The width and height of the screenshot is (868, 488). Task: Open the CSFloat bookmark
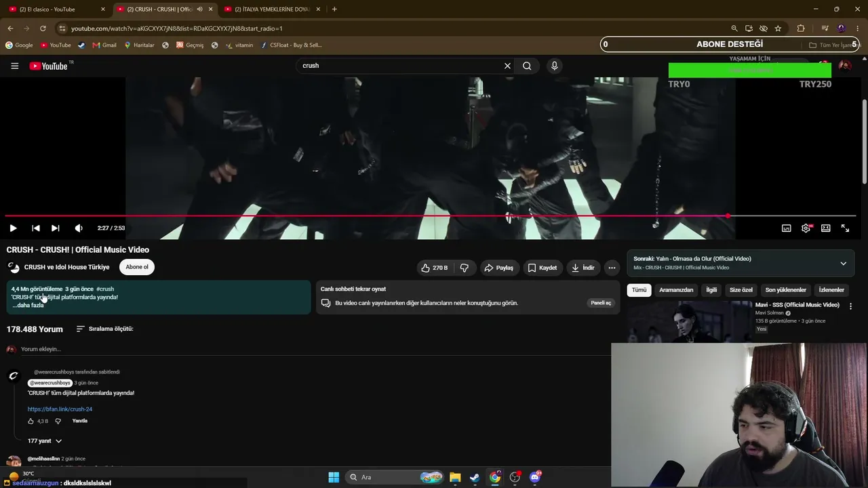pos(291,45)
